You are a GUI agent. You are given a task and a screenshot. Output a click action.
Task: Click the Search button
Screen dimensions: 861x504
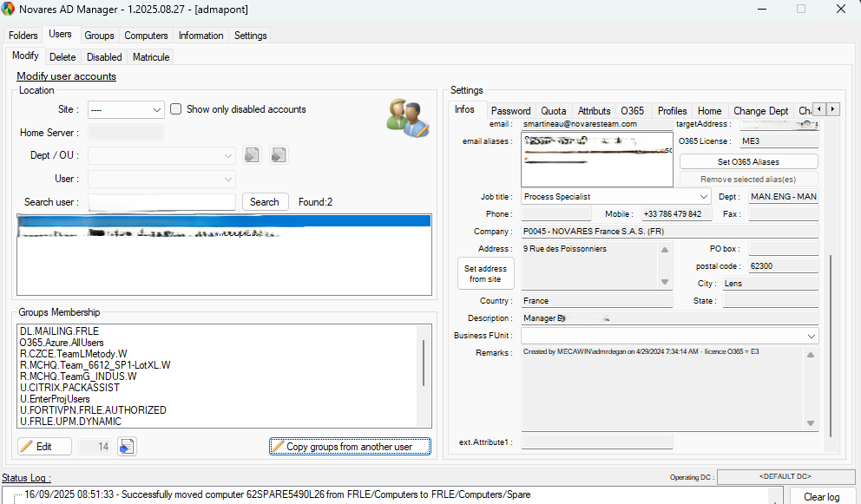265,202
